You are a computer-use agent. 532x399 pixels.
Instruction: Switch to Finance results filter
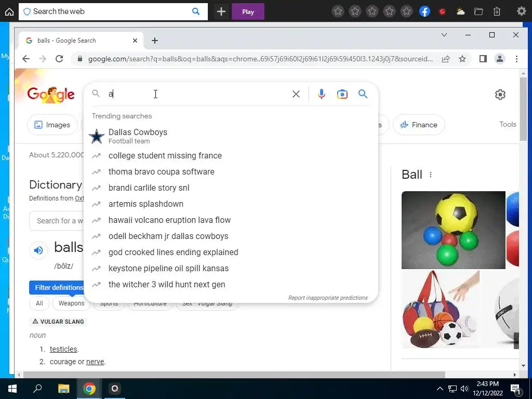(x=419, y=125)
